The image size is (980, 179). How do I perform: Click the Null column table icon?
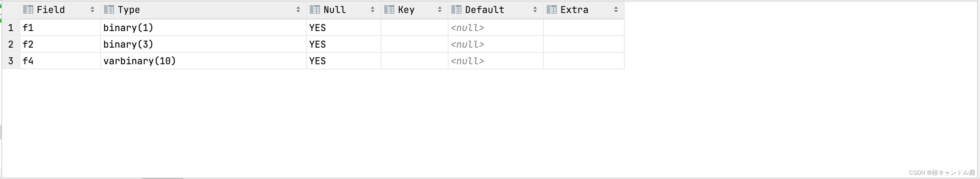315,9
